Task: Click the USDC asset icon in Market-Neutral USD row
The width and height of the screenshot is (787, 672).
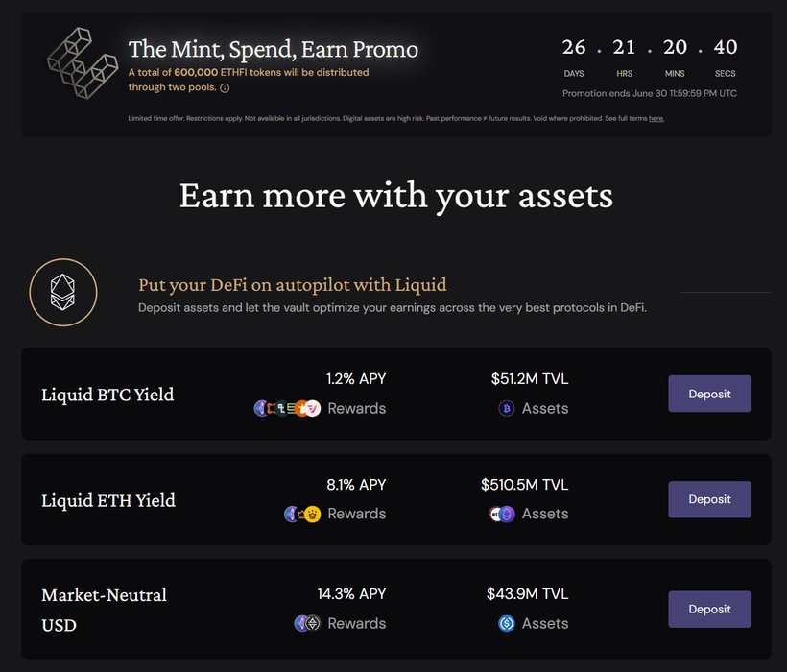Action: pyautogui.click(x=507, y=623)
